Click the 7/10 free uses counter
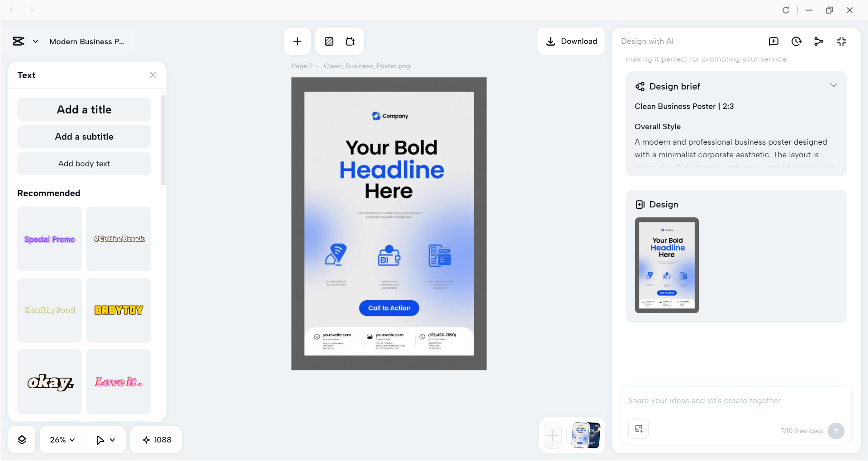Viewport: 868px width, 461px height. click(802, 431)
